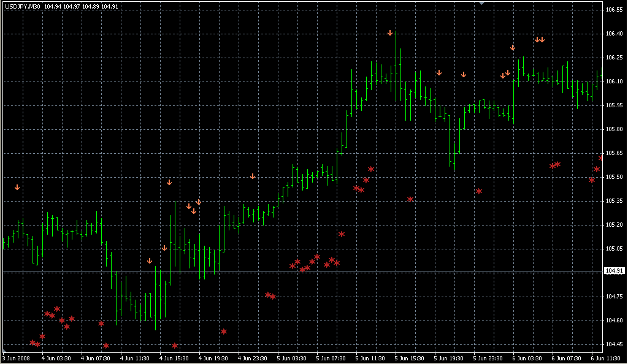The image size is (628, 364).
Task: Select the 3 Jun 2008 date label
Action: click(x=17, y=358)
